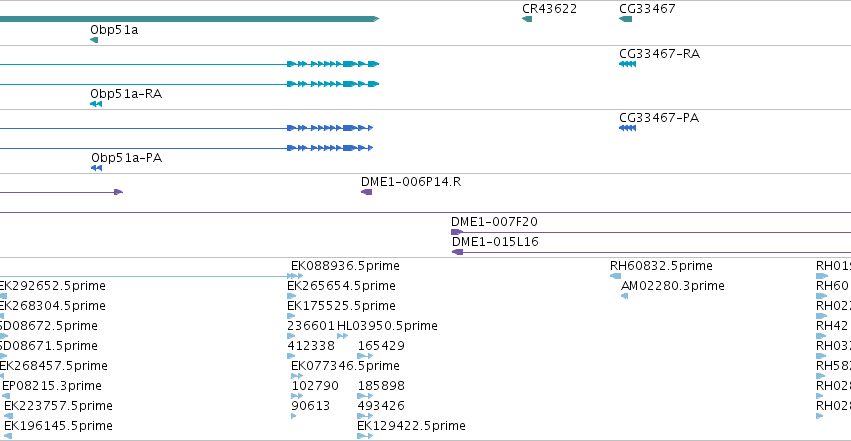The height and width of the screenshot is (441, 851).
Task: Select the EK268457.5prime EST label
Action: coord(54,366)
